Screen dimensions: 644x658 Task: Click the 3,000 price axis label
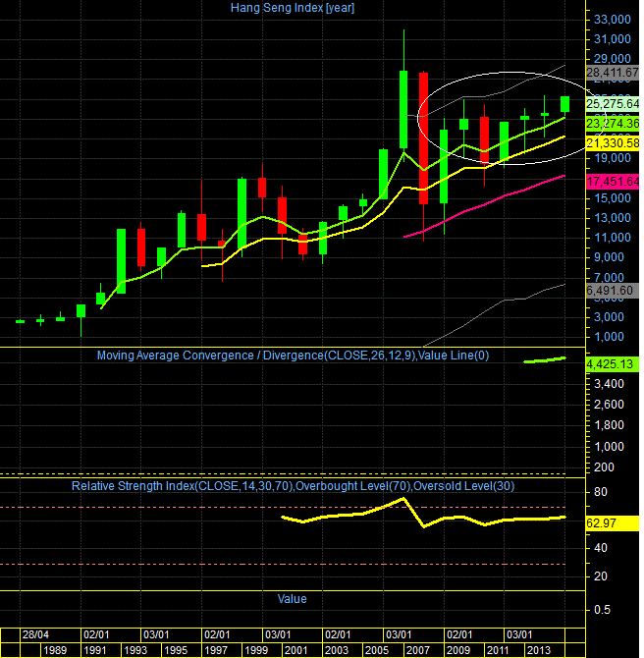[610, 317]
